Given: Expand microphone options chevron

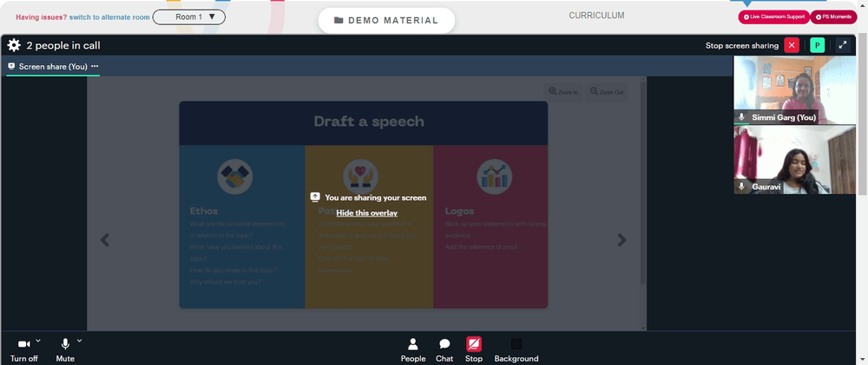Looking at the screenshot, I should click(x=79, y=341).
